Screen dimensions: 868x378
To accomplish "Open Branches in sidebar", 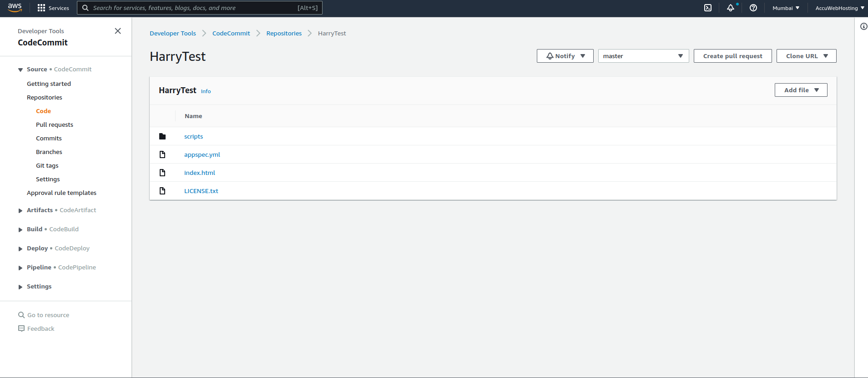I will (49, 152).
